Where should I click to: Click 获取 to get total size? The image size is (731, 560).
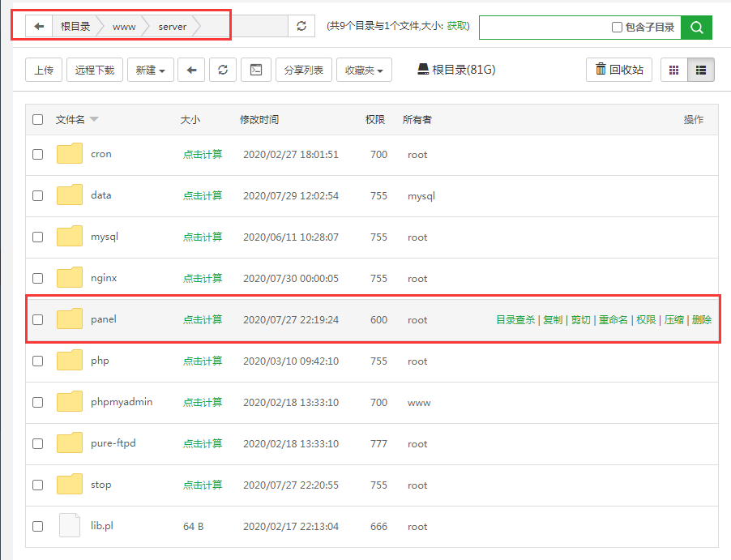pos(456,26)
